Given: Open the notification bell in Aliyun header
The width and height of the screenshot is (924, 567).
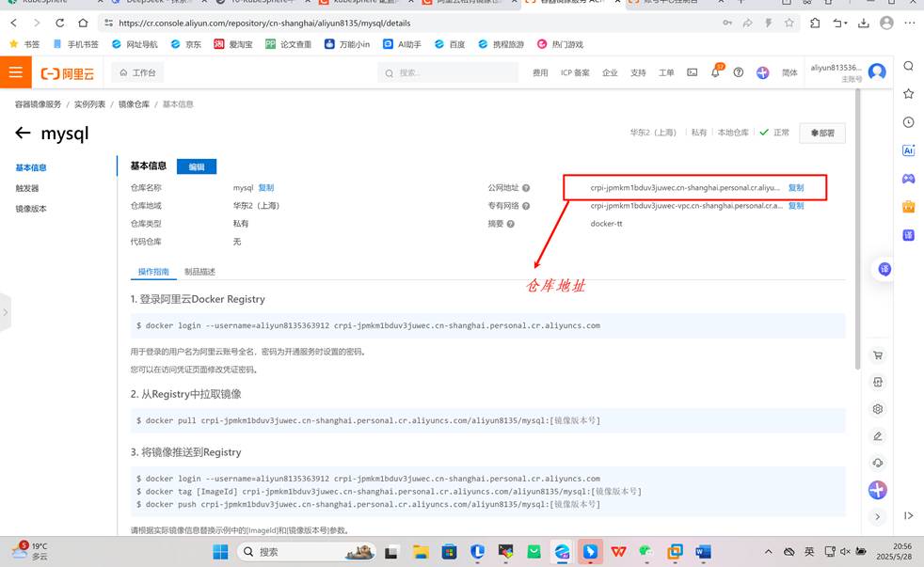Looking at the screenshot, I should [715, 72].
